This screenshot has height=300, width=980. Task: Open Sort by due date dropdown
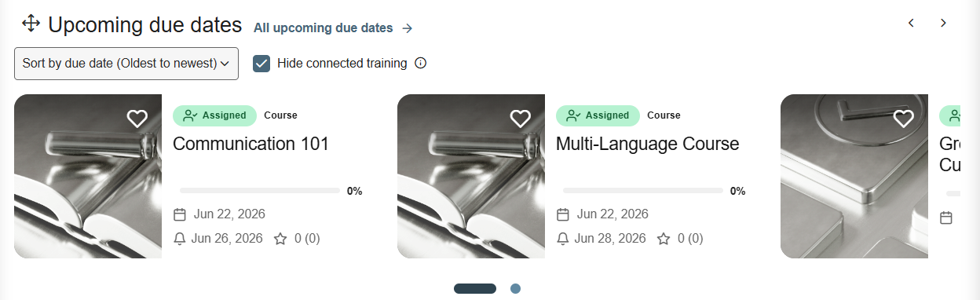(126, 64)
